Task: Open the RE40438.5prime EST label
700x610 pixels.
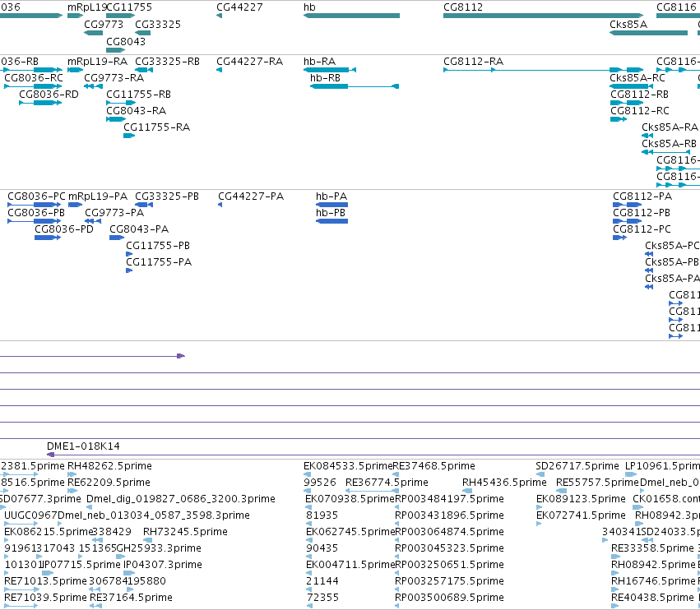Action: 652,598
